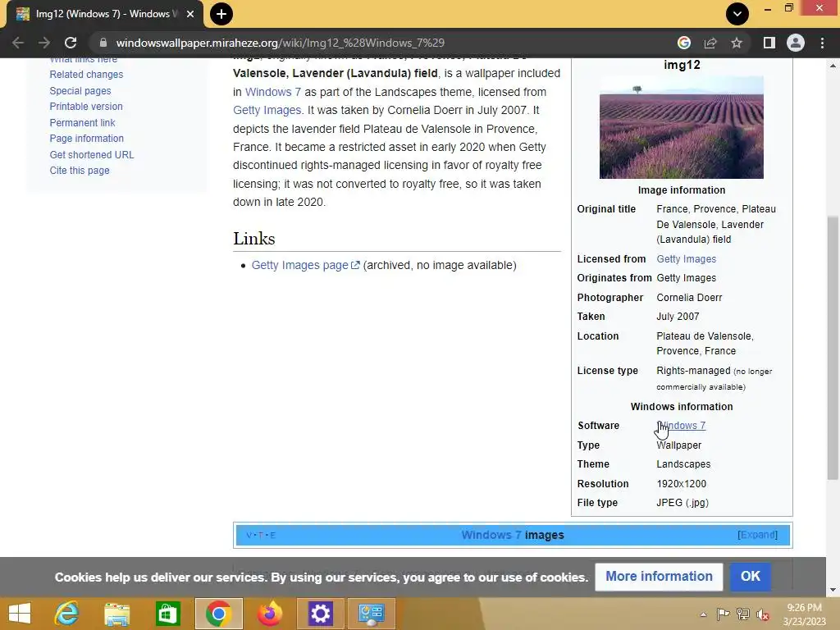
Task: Open the lavender field thumbnail image
Action: [x=682, y=127]
